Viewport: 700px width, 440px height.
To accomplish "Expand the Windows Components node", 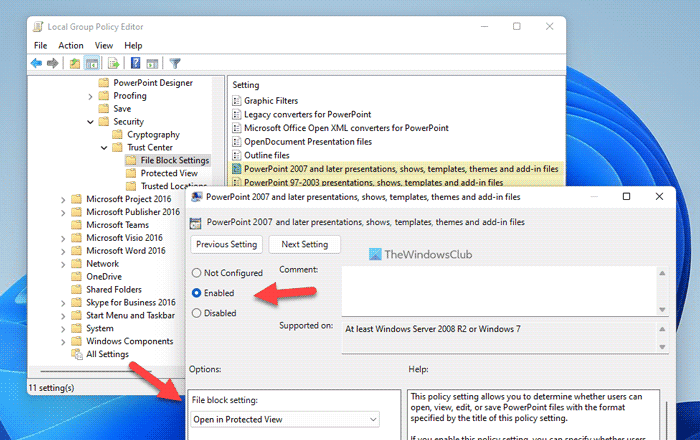I will [x=63, y=342].
